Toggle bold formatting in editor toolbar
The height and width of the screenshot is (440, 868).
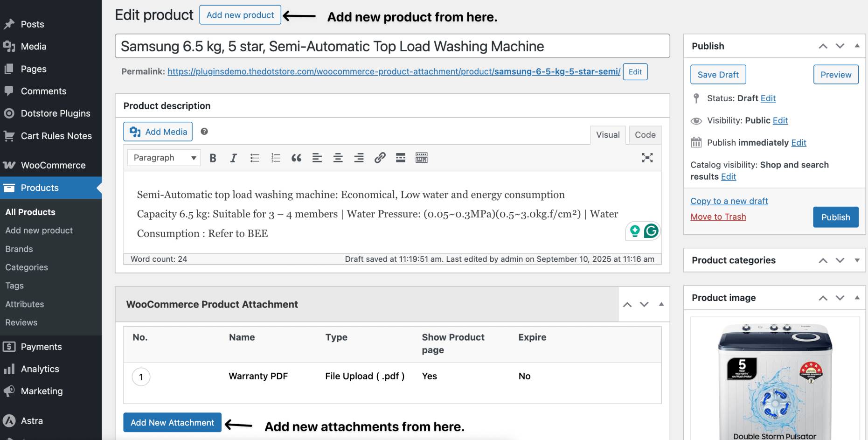point(213,158)
